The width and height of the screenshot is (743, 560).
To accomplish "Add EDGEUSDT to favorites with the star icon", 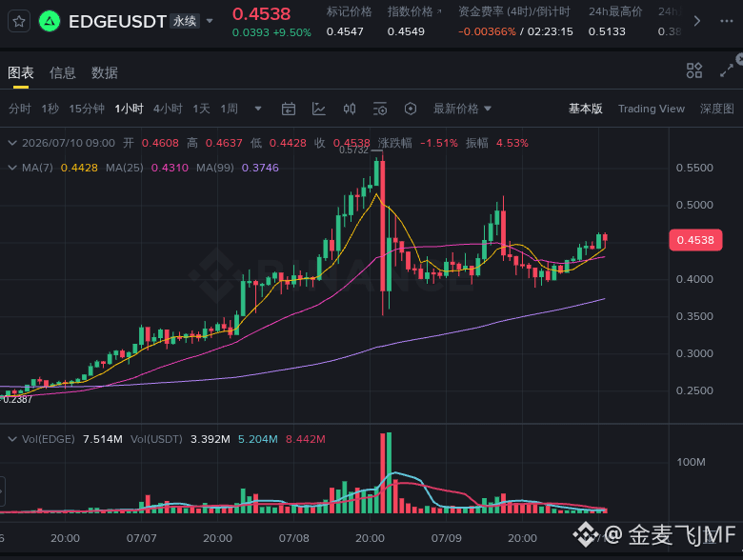I will coord(19,21).
